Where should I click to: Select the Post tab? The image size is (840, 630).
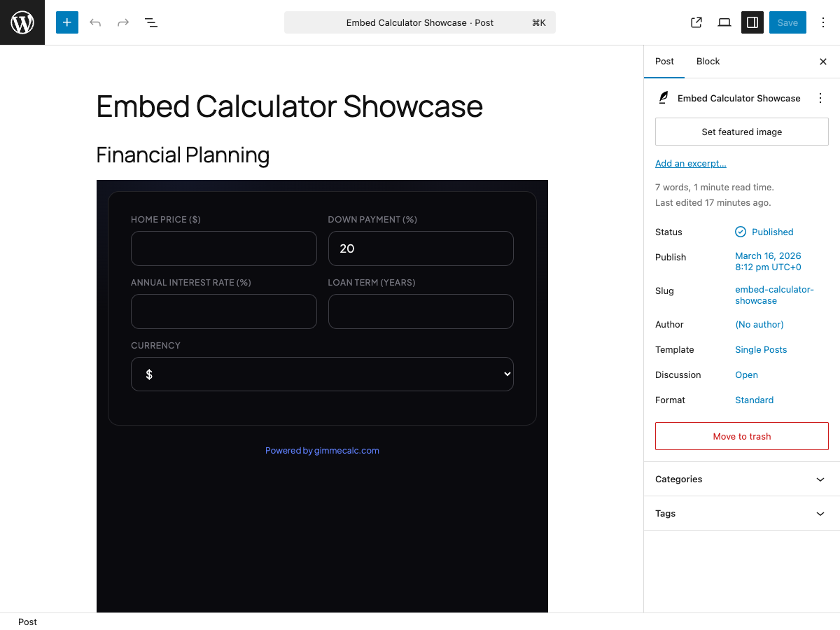[664, 61]
